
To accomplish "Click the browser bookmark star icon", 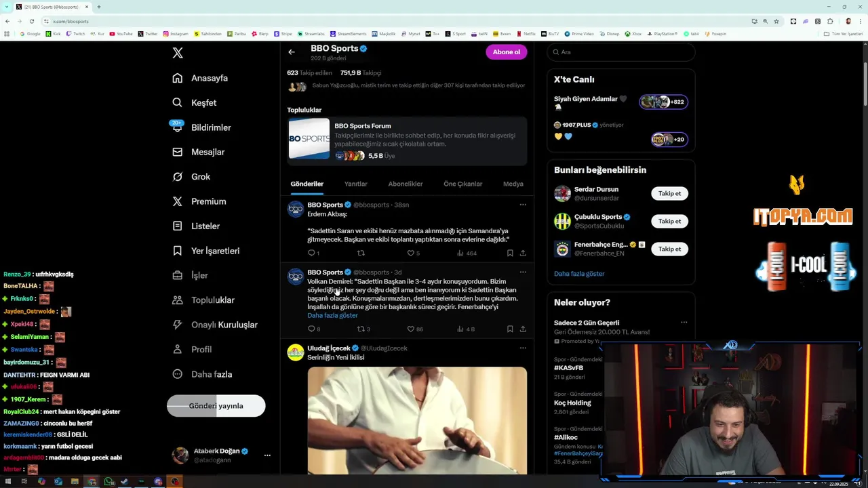I will pyautogui.click(x=776, y=21).
